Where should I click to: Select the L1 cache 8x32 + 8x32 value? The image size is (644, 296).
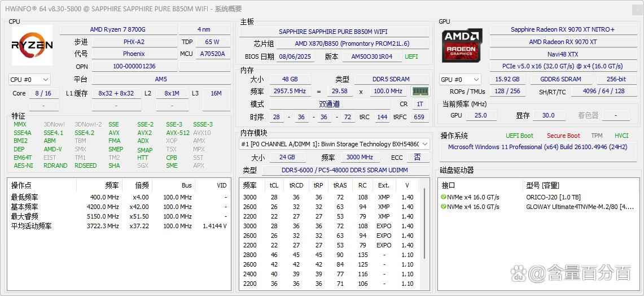tap(116, 93)
